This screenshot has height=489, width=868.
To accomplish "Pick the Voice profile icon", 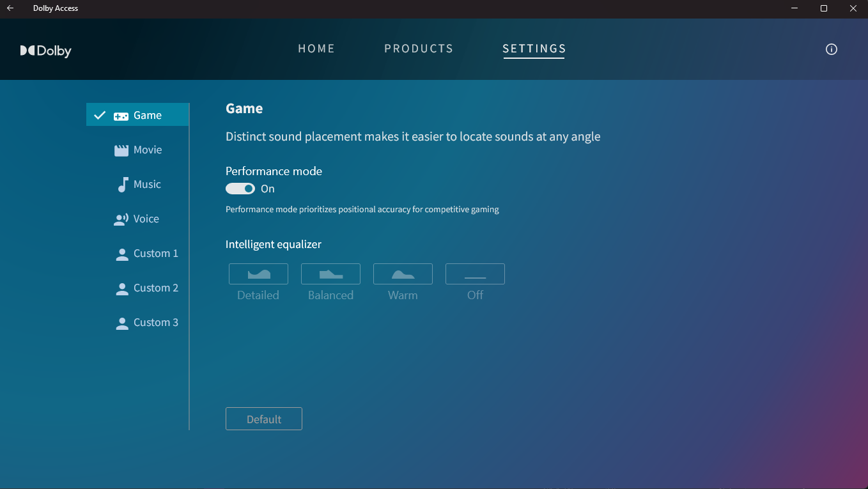I will (121, 219).
